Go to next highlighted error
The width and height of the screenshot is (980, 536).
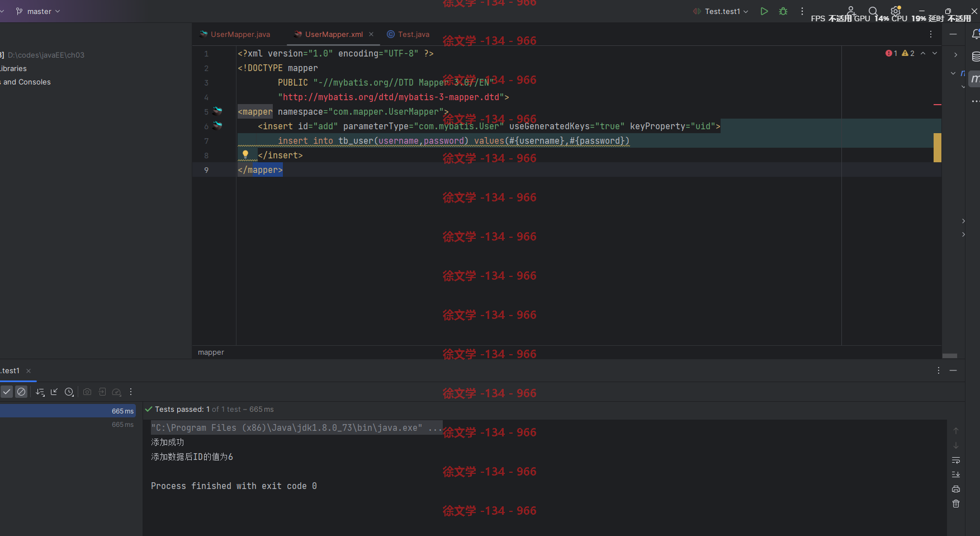pos(935,53)
